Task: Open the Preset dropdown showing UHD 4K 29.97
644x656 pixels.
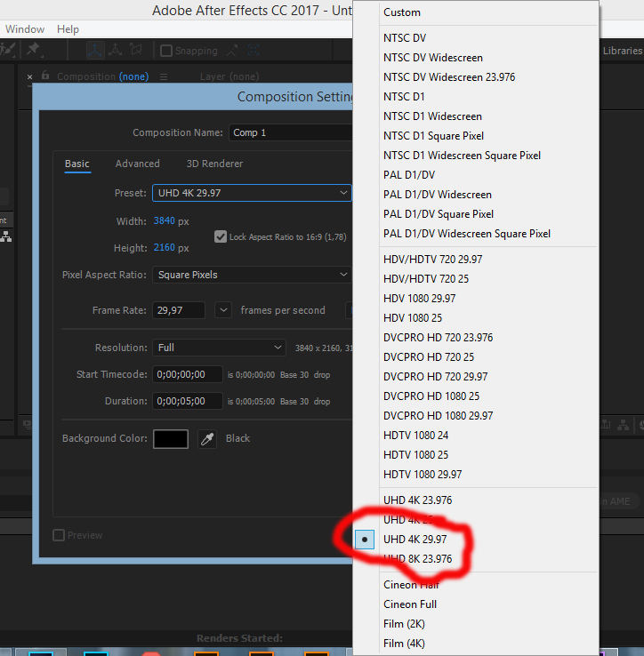Action: (252, 193)
